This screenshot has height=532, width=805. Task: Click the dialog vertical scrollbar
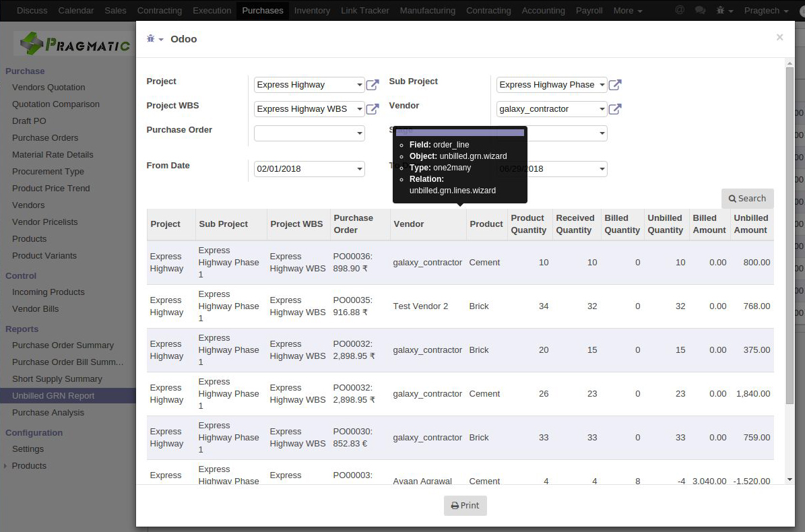pos(790,236)
